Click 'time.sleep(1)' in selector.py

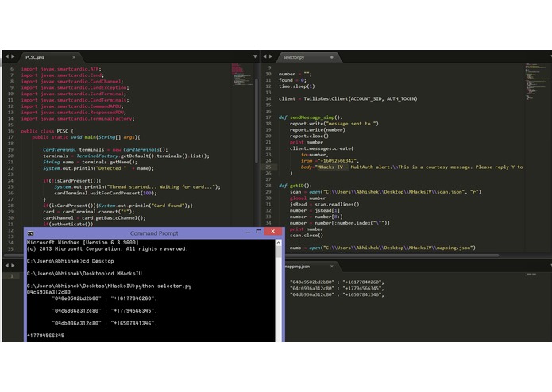[297, 86]
